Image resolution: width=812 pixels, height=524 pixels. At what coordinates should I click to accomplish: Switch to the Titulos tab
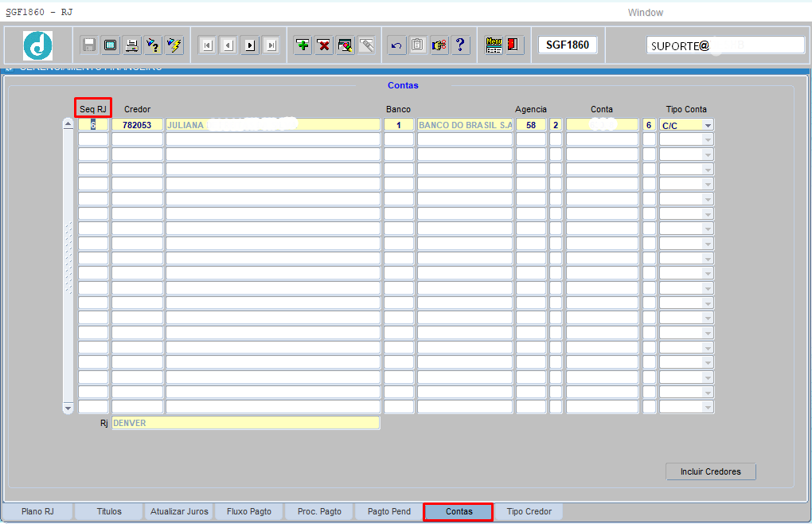(x=109, y=511)
